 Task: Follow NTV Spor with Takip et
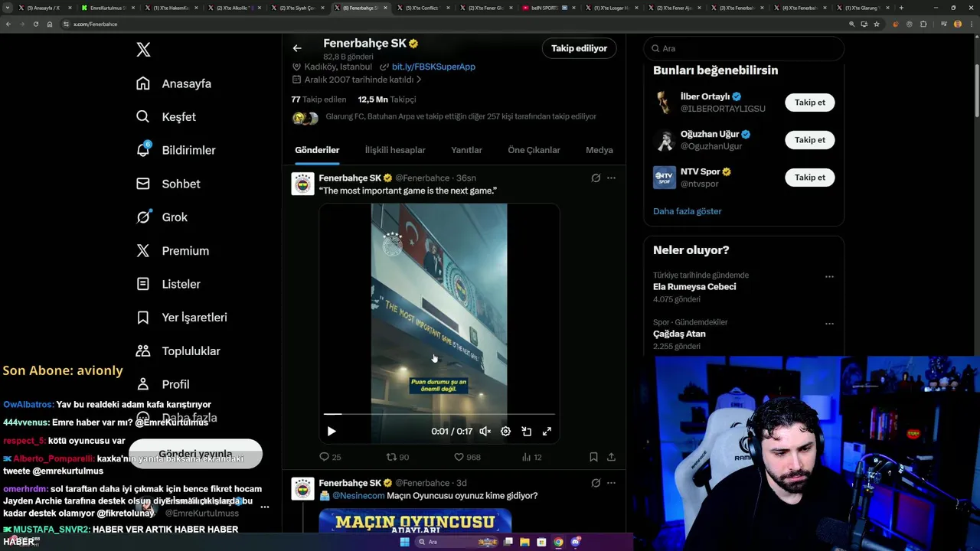809,178
